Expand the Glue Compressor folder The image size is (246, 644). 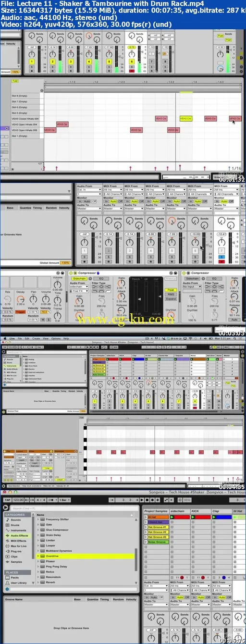(x=39, y=530)
